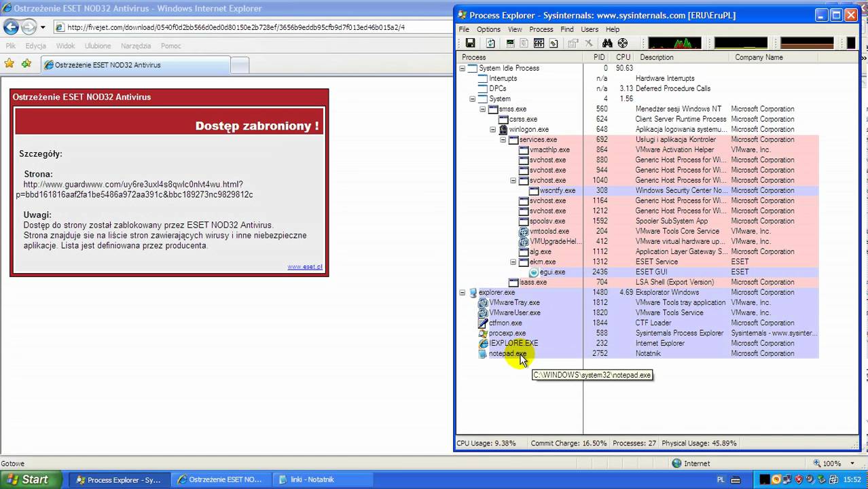
Task: Open System Information via toolbar graph icon
Action: coord(510,43)
